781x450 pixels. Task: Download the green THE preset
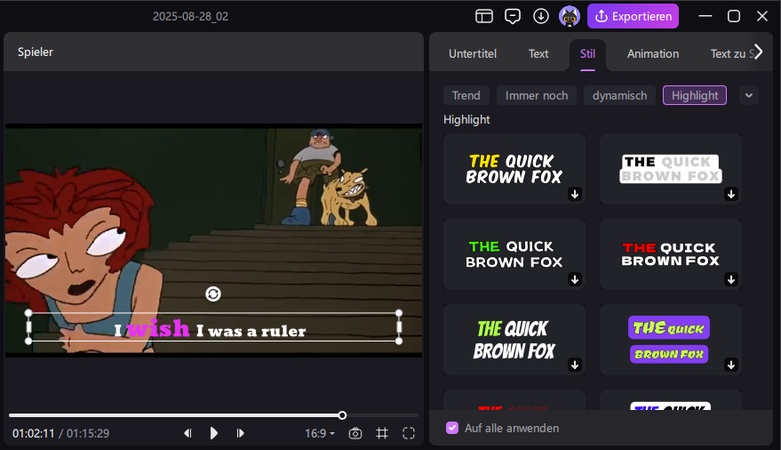575,279
